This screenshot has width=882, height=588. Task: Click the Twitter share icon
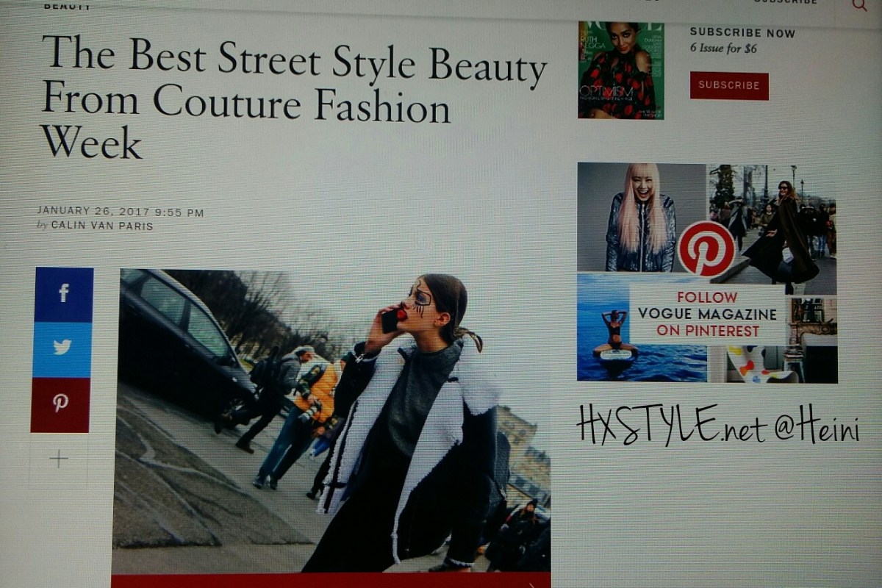coord(62,348)
